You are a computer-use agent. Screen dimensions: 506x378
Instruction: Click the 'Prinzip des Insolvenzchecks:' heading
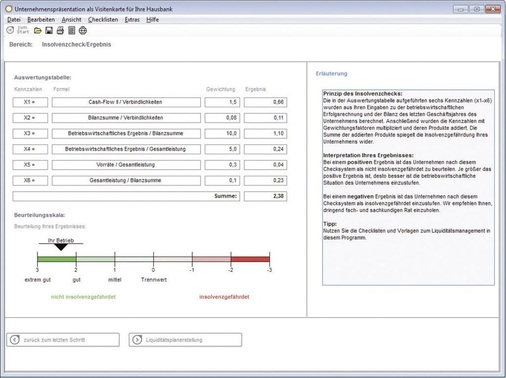pos(363,94)
